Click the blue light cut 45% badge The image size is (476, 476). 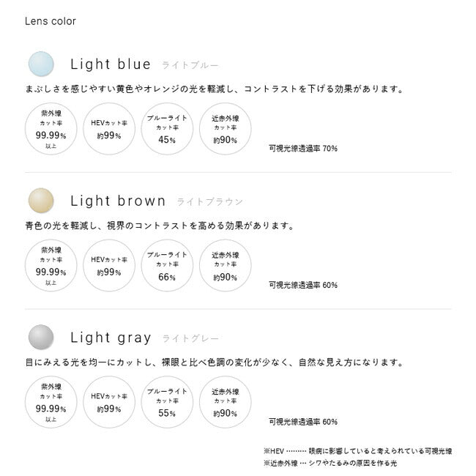[x=167, y=129]
